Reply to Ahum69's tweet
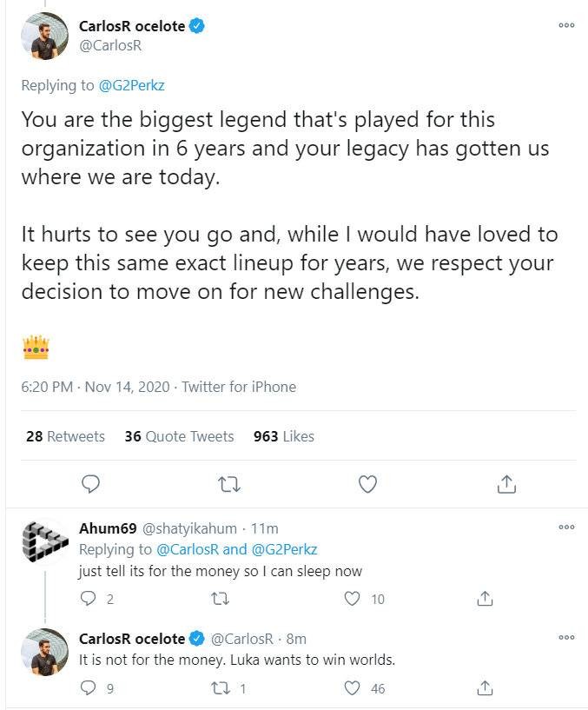 coord(88,598)
